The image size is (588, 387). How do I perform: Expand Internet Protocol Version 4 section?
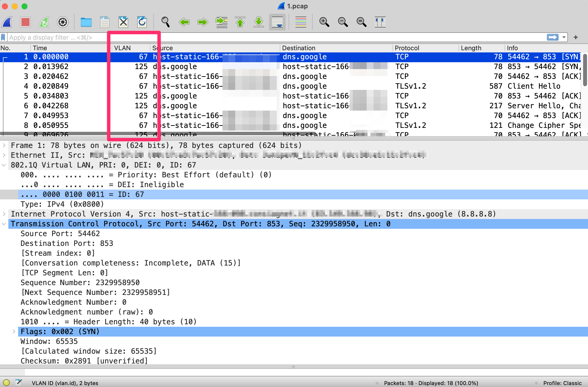pos(4,214)
